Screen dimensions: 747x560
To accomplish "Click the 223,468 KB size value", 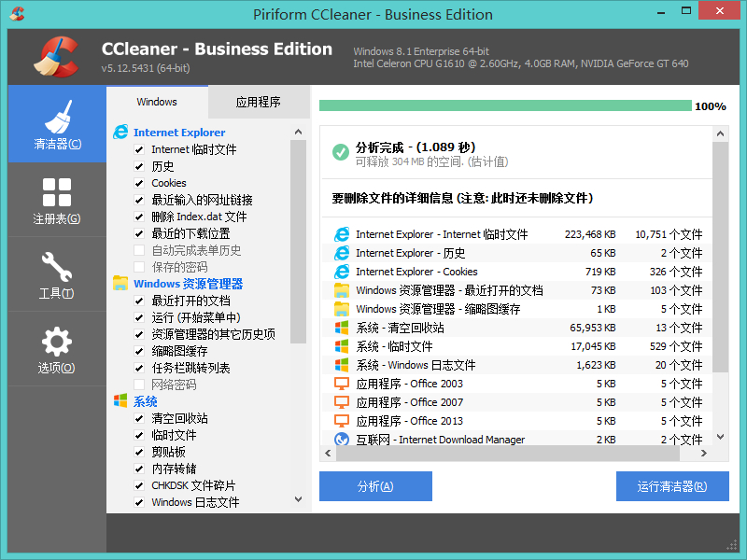I will [590, 234].
